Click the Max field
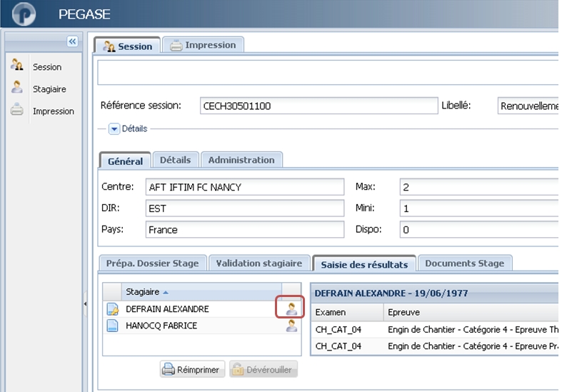This screenshot has width=562, height=392. click(479, 187)
